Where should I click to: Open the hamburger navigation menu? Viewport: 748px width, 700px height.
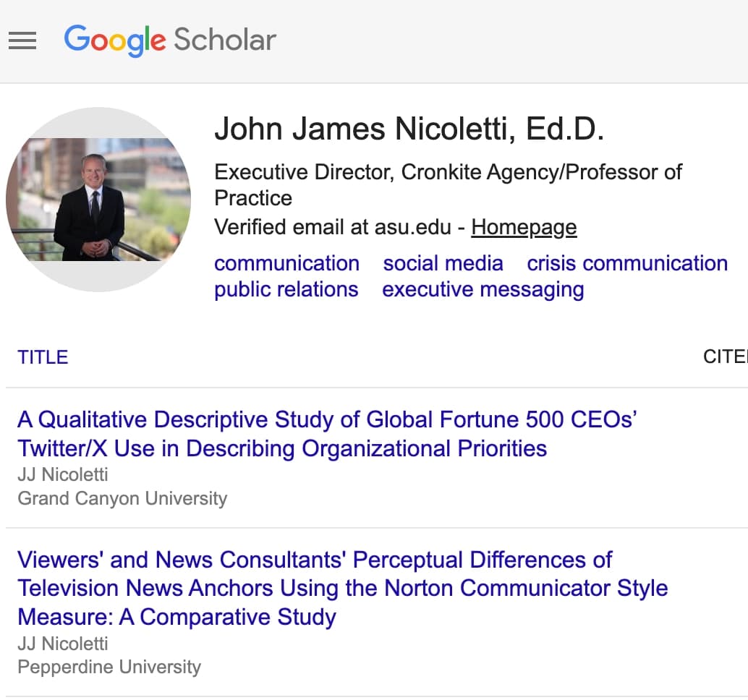[x=22, y=40]
